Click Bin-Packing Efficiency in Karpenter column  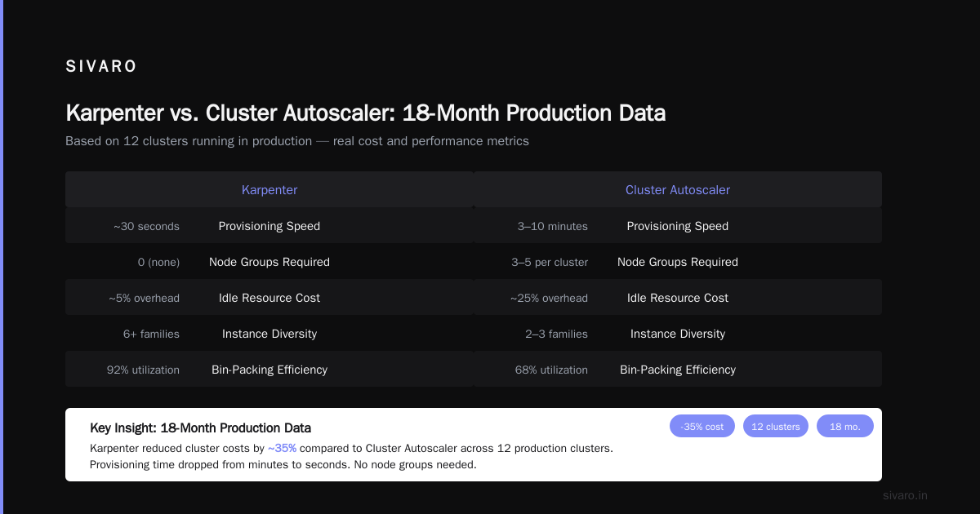[x=269, y=370]
